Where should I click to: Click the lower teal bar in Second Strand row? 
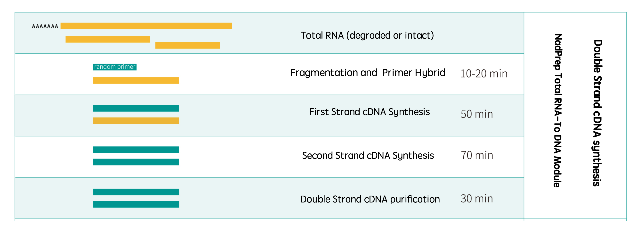(136, 162)
